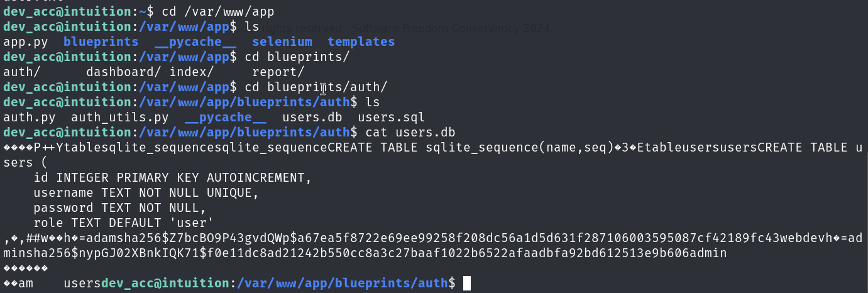Click the 'id INTEGER PRIMARY KEY AUTOINCREMENT' line
Viewport: 868px width, 293px height.
pyautogui.click(x=173, y=178)
